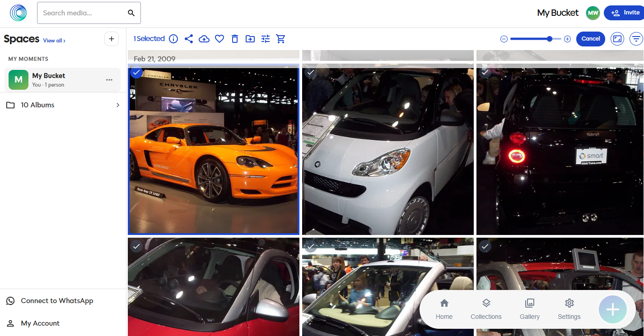Viewport: 644px width, 336px height.
Task: Open the Gallery section
Action: [529, 309]
